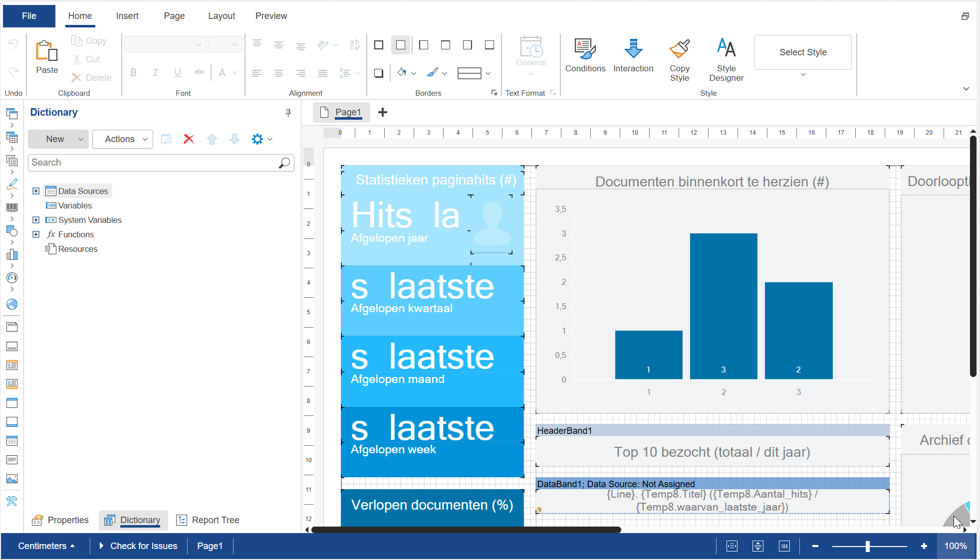Select the chart component in the left toolbox
The image size is (980, 560).
tap(12, 254)
